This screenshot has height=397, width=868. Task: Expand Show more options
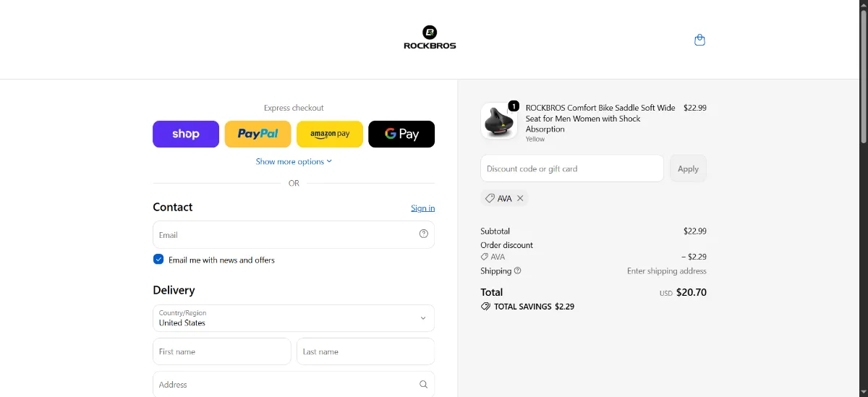click(x=294, y=161)
